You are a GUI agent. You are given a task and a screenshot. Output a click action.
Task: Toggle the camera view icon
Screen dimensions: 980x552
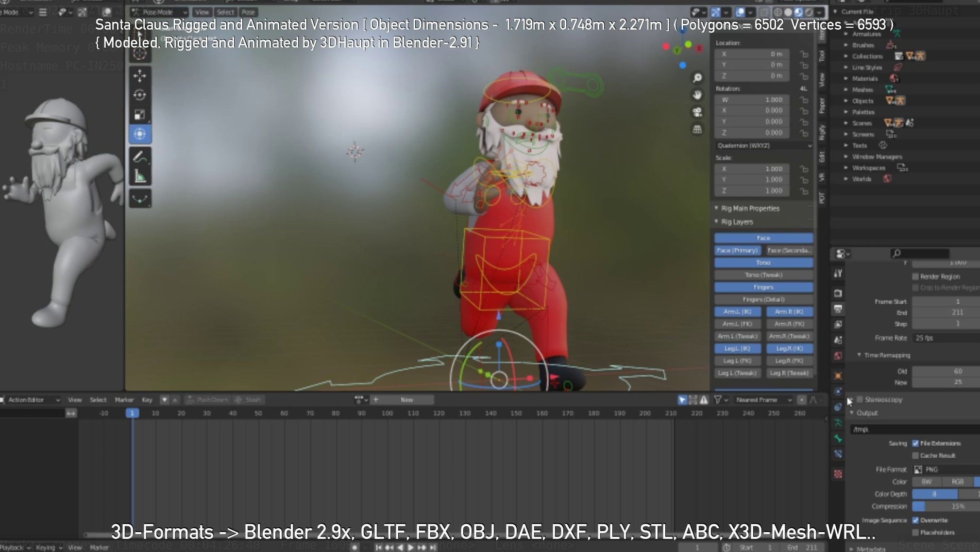697,112
